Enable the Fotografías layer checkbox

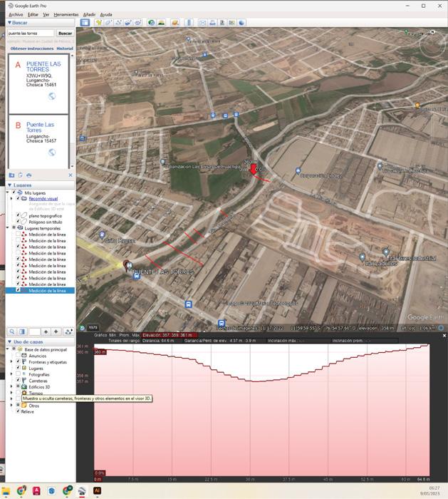(18, 374)
